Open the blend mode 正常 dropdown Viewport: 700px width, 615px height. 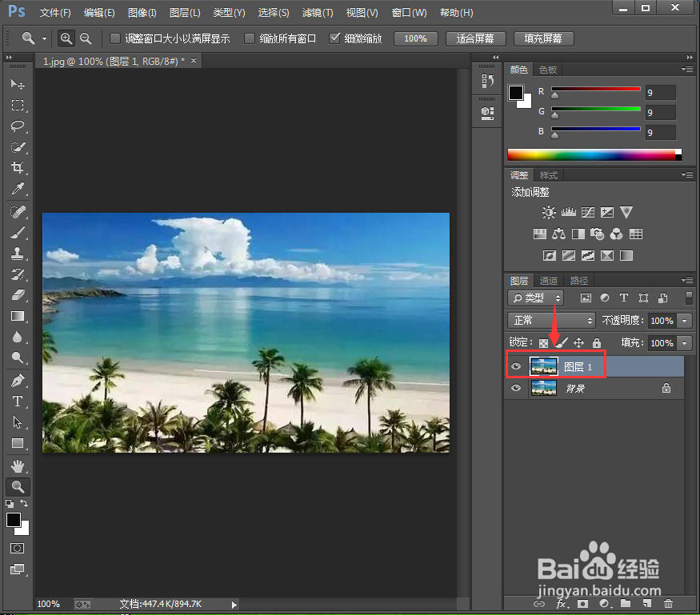click(551, 321)
